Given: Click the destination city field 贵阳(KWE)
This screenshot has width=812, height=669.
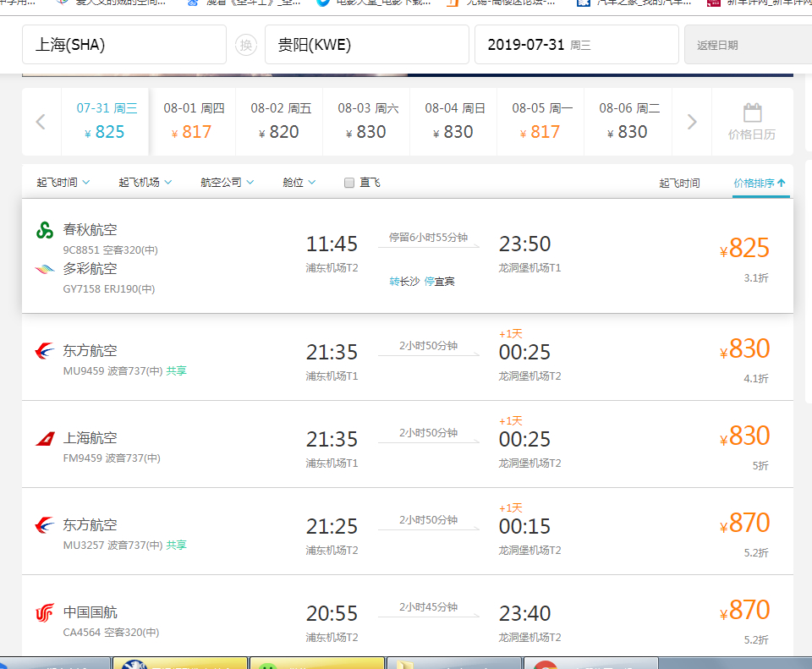Looking at the screenshot, I should click(x=366, y=45).
